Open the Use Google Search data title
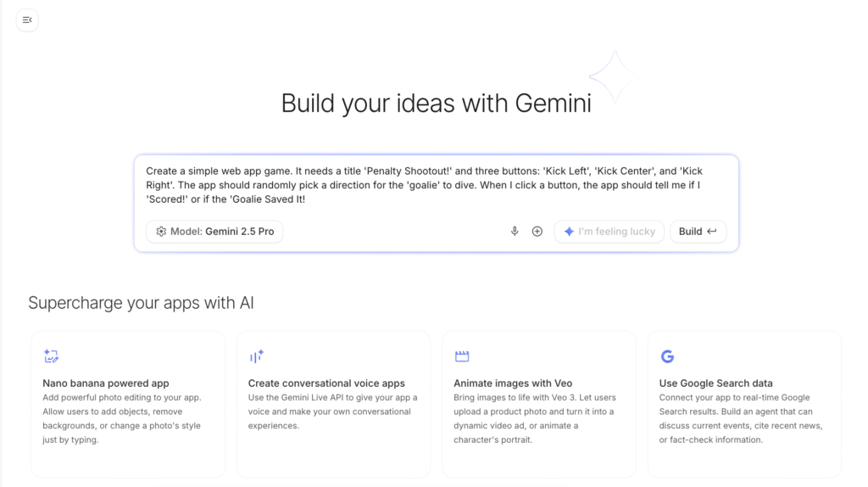 (715, 383)
